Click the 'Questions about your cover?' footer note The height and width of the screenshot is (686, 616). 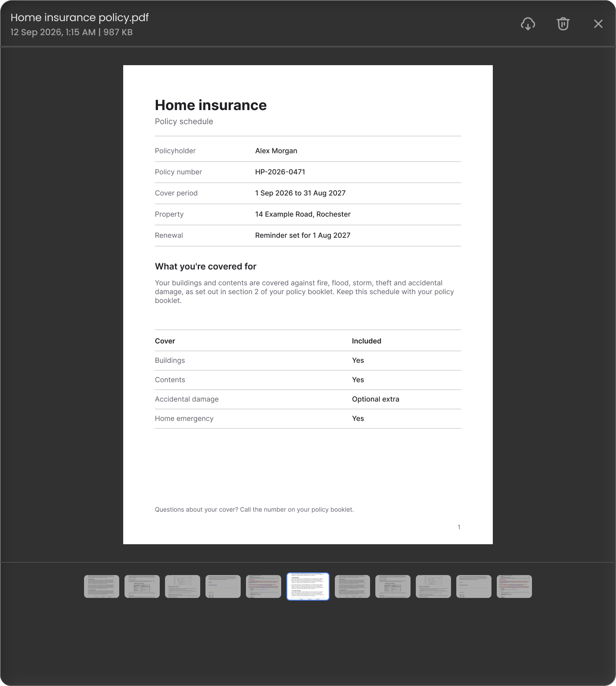(x=254, y=509)
